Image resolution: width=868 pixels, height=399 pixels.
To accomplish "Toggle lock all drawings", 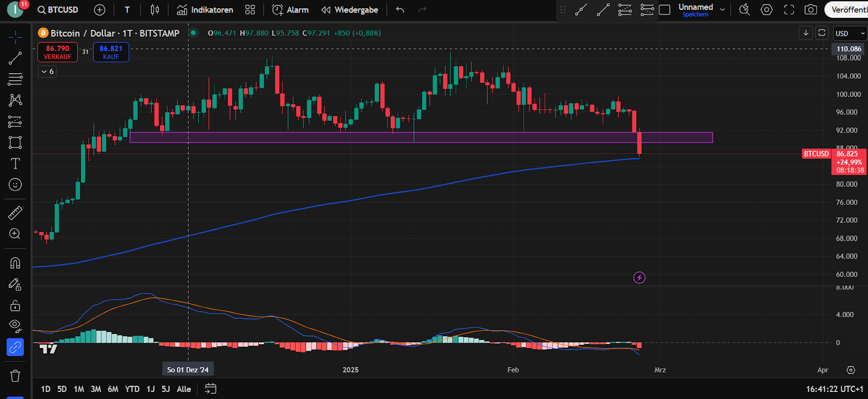I will point(15,305).
